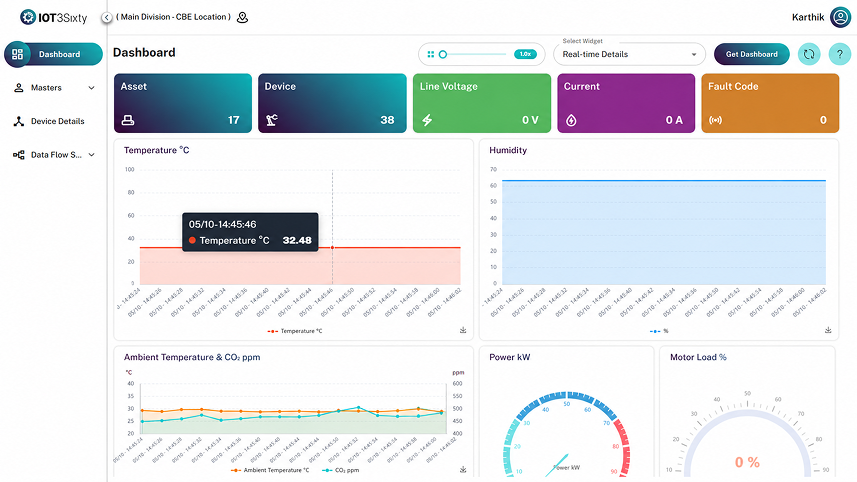The image size is (857, 482).
Task: Click the Temperature °C chart title
Action: pos(156,150)
